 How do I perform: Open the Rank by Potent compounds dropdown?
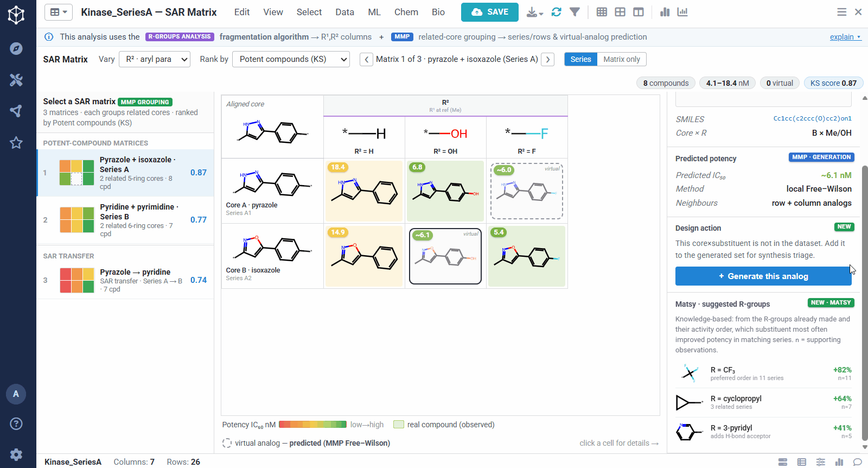tap(291, 59)
